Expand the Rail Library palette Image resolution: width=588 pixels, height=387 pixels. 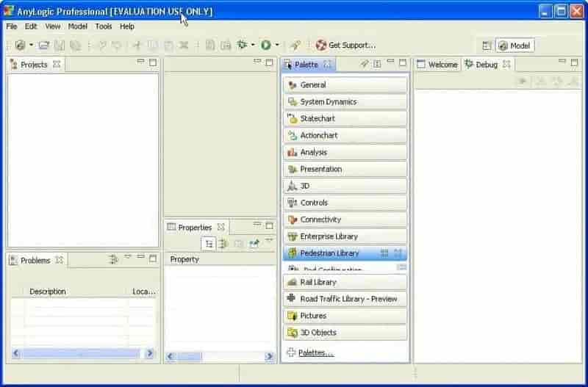point(345,283)
